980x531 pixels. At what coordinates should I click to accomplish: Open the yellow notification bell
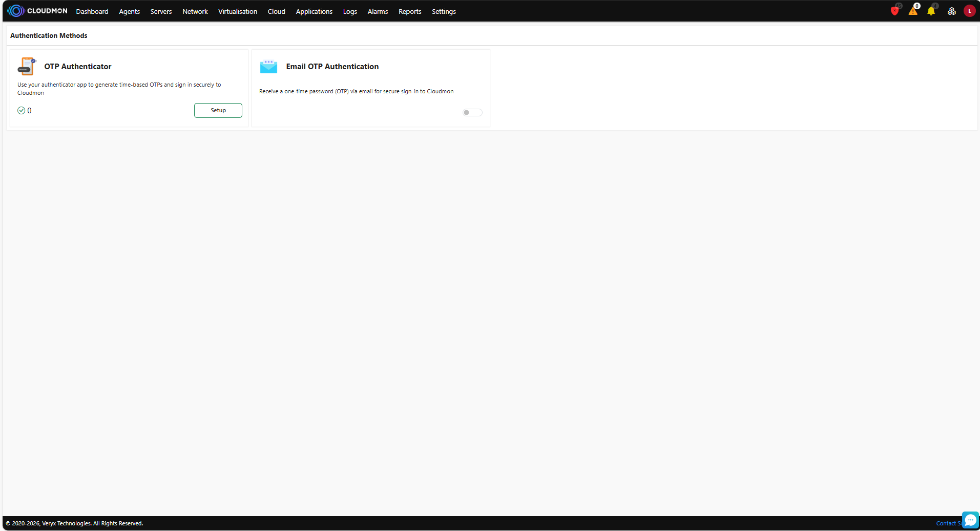coord(931,11)
